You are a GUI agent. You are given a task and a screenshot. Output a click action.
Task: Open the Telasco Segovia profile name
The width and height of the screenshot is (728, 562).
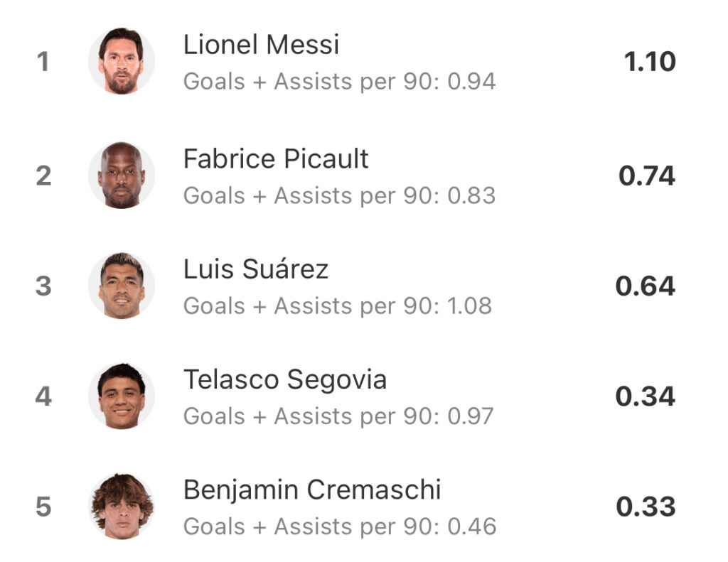(x=285, y=379)
